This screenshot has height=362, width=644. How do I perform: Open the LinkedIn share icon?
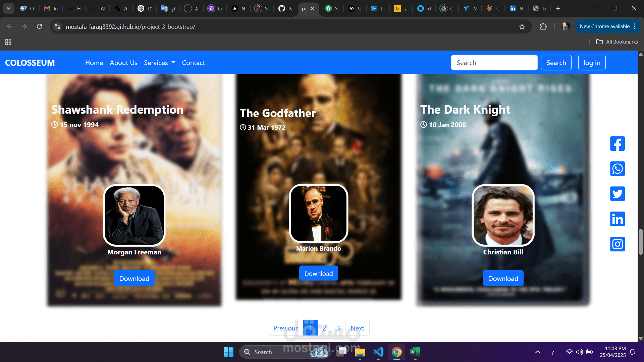point(617,219)
